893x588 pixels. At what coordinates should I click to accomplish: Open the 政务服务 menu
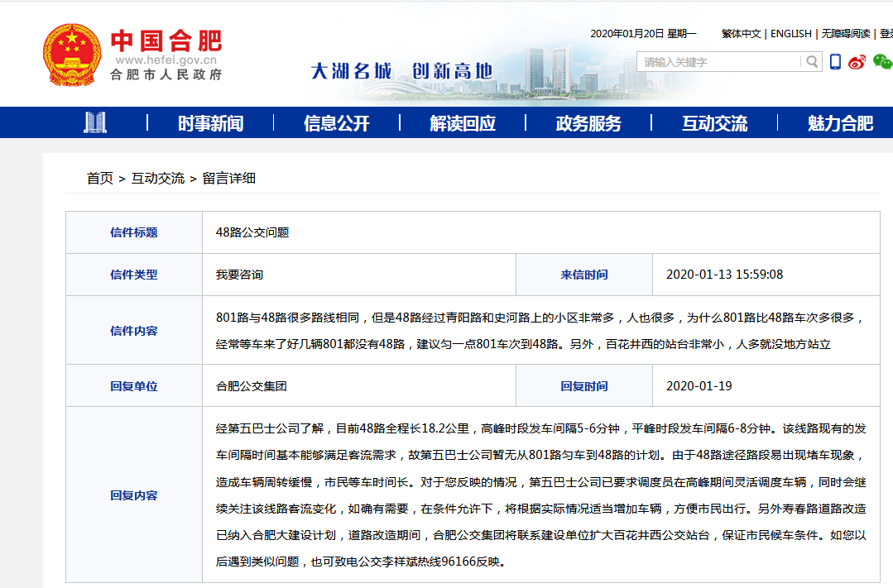click(x=588, y=123)
